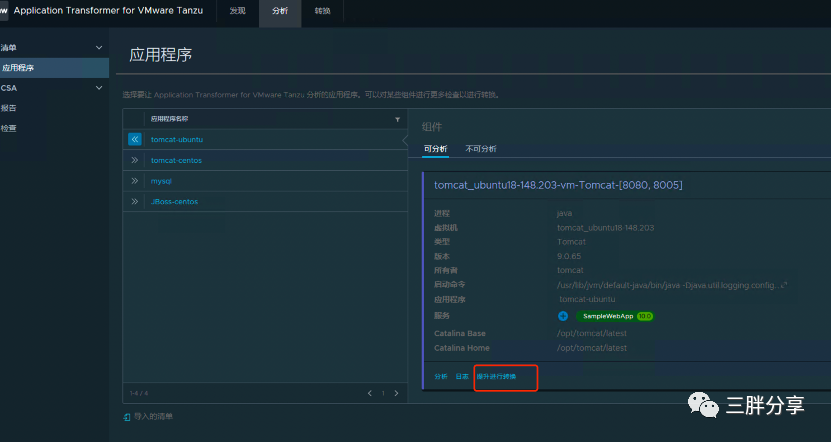Screen dimensions: 832x442
Task: Open 报告 in the sidebar
Action: click(8, 108)
